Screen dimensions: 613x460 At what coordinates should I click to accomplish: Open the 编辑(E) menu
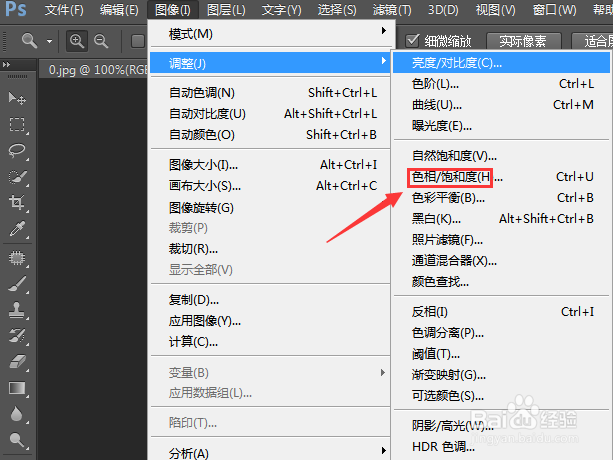(119, 10)
